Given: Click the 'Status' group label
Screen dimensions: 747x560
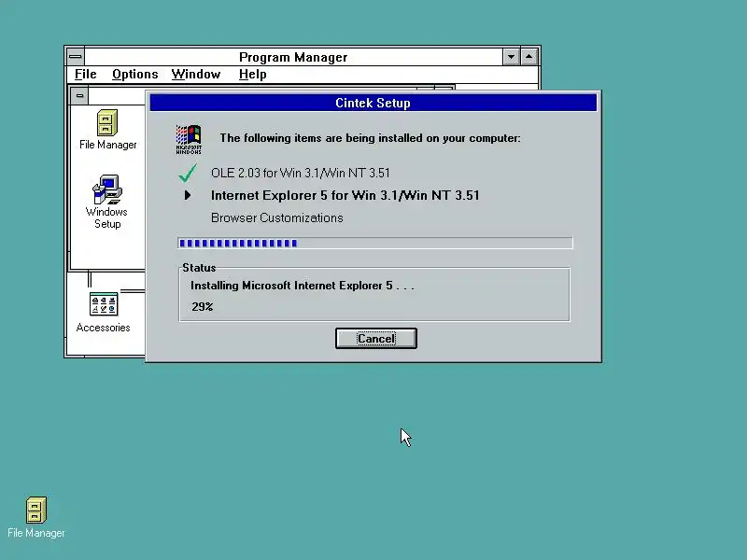Looking at the screenshot, I should [199, 268].
